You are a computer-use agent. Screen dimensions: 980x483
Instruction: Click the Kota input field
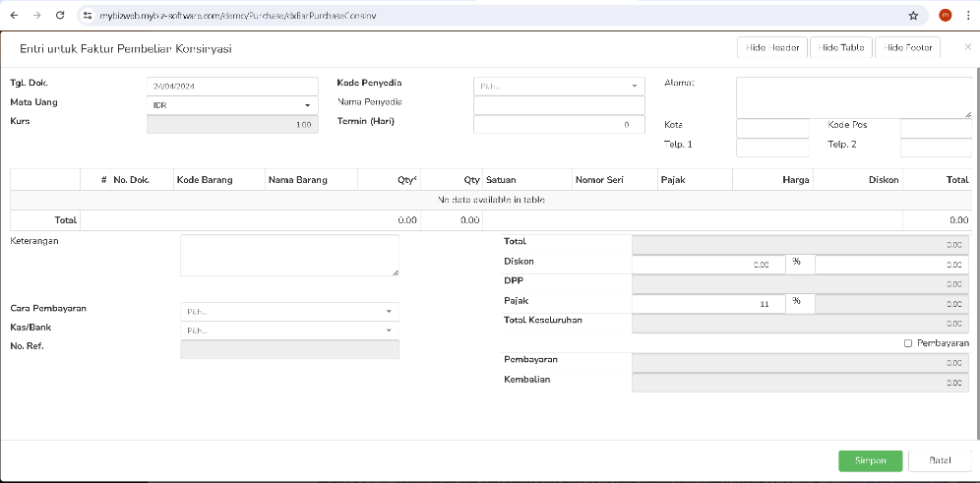(x=772, y=128)
